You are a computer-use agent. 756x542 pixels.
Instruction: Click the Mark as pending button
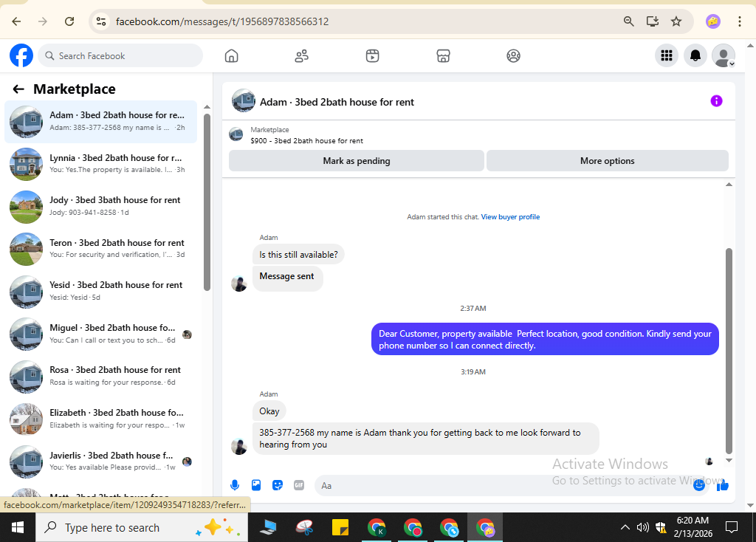(x=357, y=161)
